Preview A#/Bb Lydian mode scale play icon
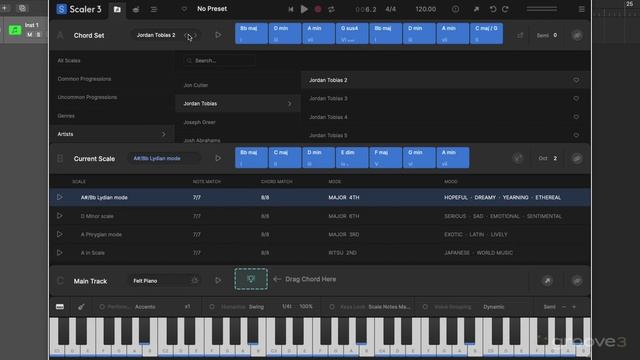 click(x=60, y=197)
